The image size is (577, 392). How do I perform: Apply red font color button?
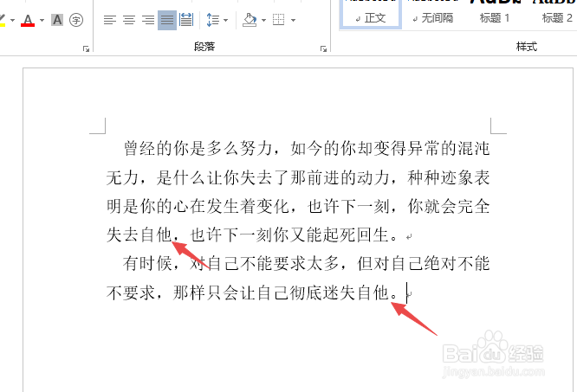point(28,20)
